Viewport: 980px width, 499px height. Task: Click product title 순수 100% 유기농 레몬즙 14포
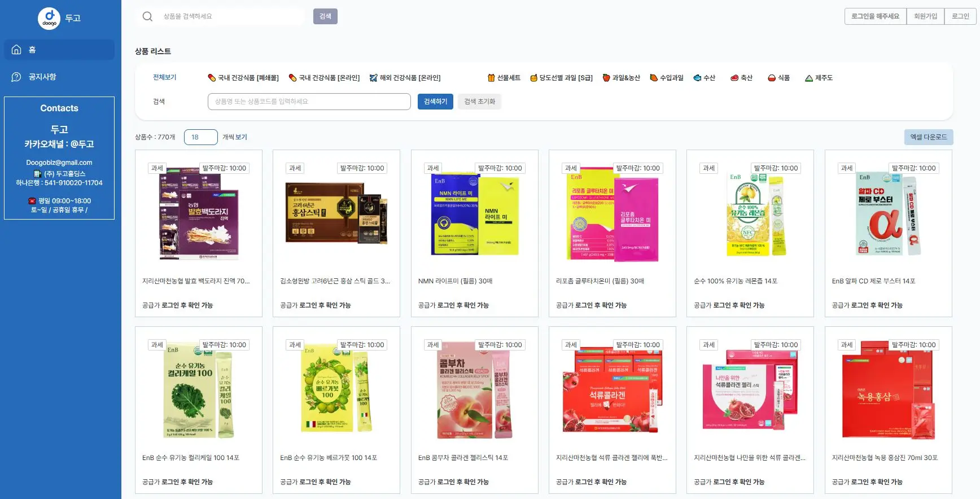[x=736, y=281]
